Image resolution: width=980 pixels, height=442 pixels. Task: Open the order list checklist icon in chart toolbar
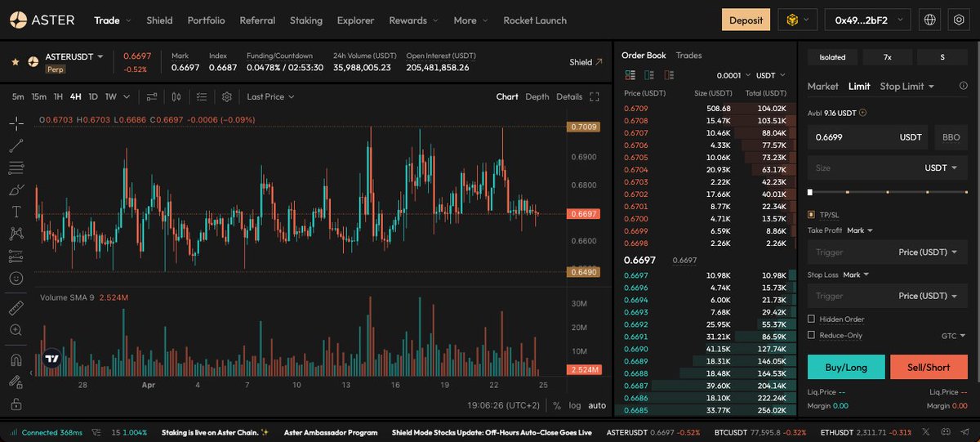click(202, 96)
